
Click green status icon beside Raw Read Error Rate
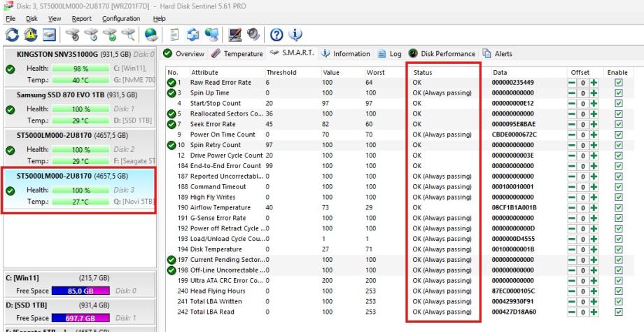pyautogui.click(x=171, y=83)
